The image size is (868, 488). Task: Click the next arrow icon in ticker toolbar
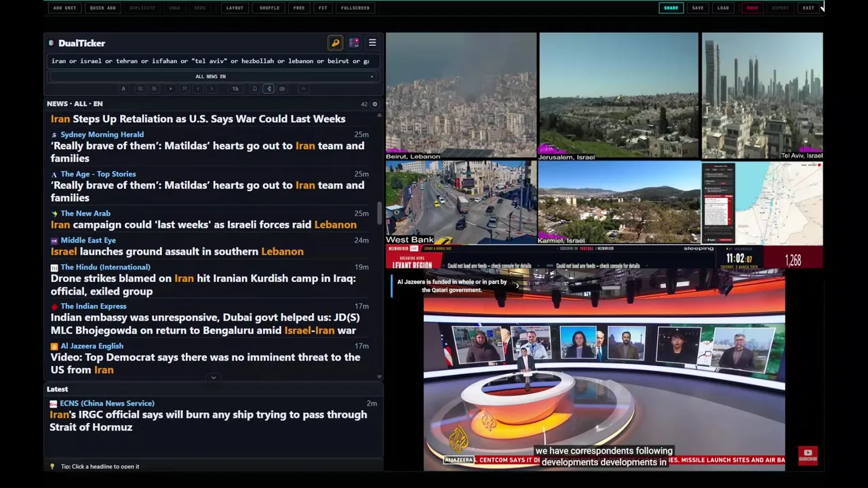(x=212, y=89)
